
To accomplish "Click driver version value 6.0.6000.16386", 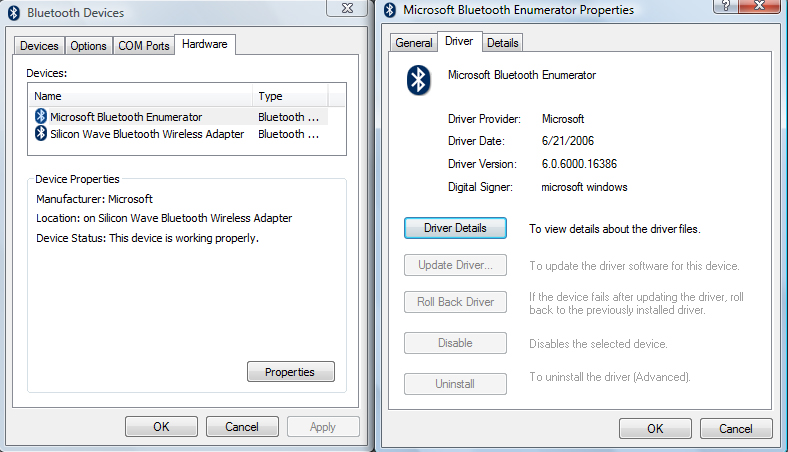I will tap(579, 164).
